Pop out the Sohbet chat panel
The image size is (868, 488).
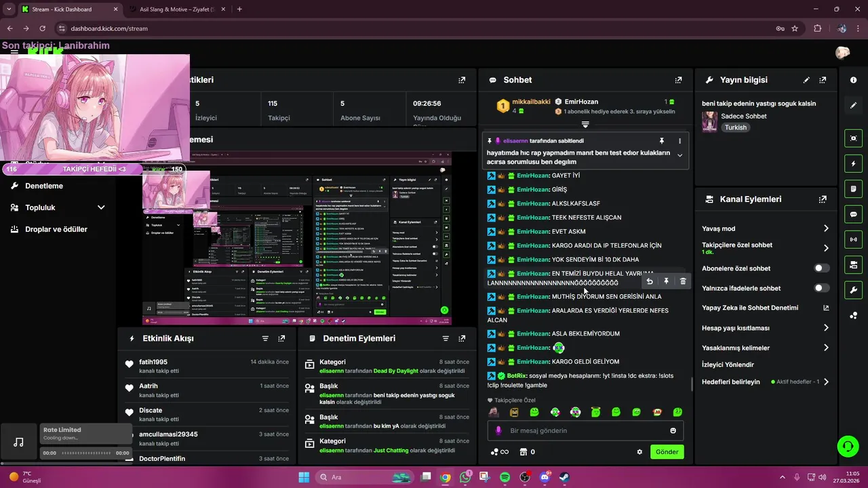(678, 80)
